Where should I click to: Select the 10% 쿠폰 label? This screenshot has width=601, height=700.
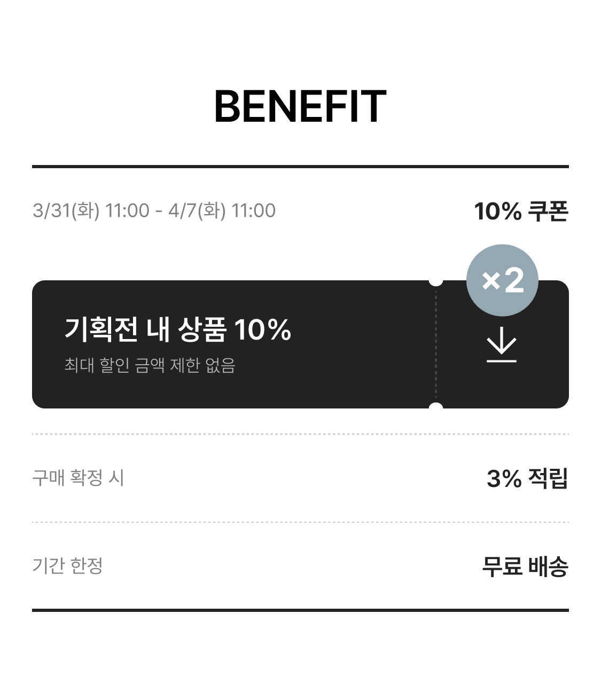coord(521,211)
